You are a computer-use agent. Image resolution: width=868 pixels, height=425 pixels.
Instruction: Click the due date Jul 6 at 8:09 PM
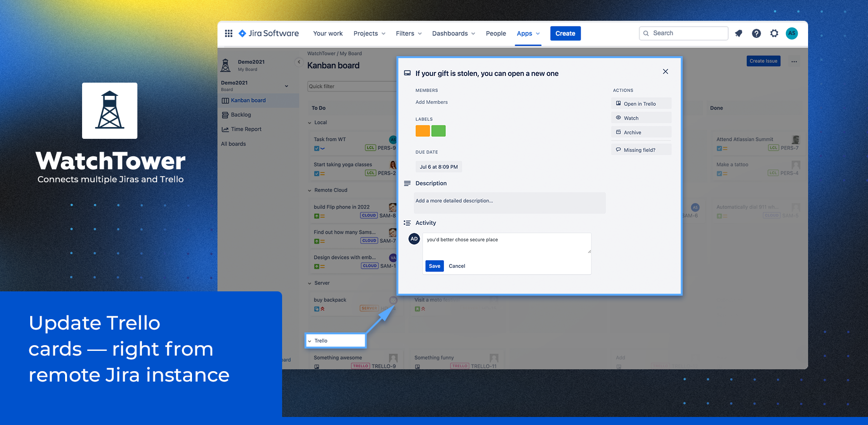[439, 167]
